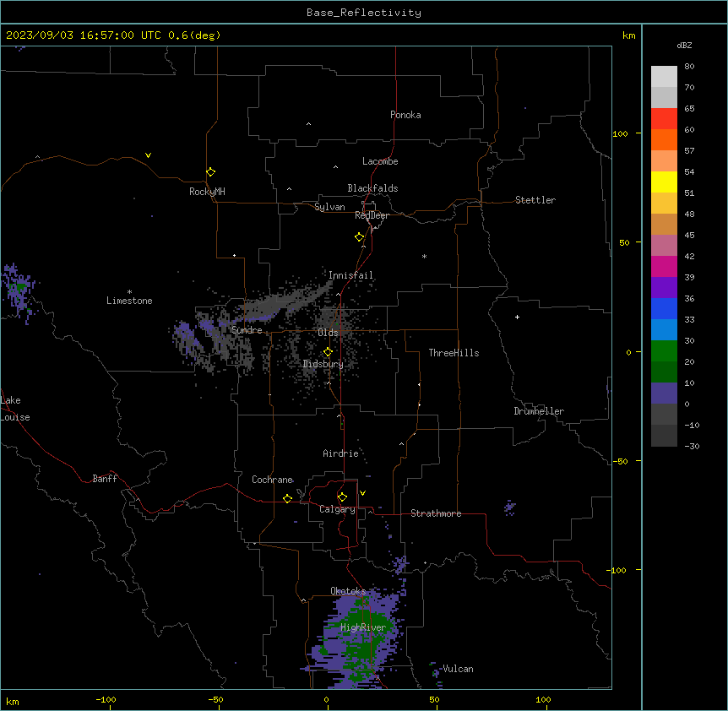Select the red 65-60 dBZ legend swatch
The image size is (728, 711).
click(x=664, y=118)
